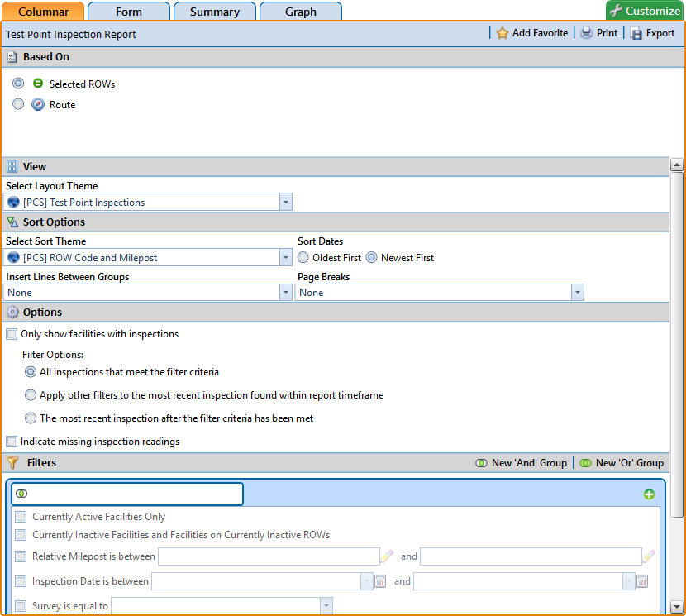Click the Export disk icon
Viewport: 686px width, 616px height.
[636, 33]
